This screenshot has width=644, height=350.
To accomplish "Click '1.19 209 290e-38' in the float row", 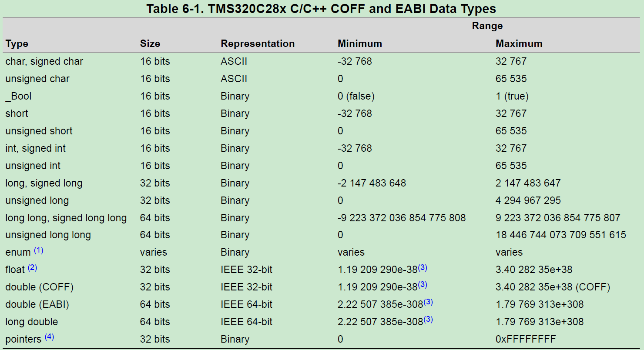I will [x=378, y=270].
